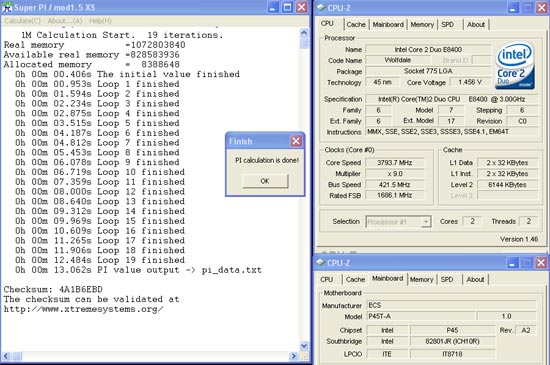The width and height of the screenshot is (550, 365).
Task: Click the Name field Intel Core 2 Duo E8400
Action: [x=428, y=49]
